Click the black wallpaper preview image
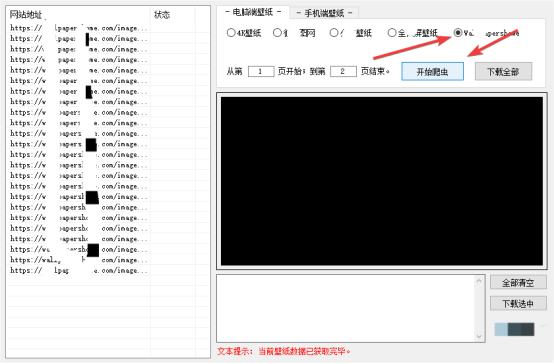This screenshot has height=364, width=554. 382,181
